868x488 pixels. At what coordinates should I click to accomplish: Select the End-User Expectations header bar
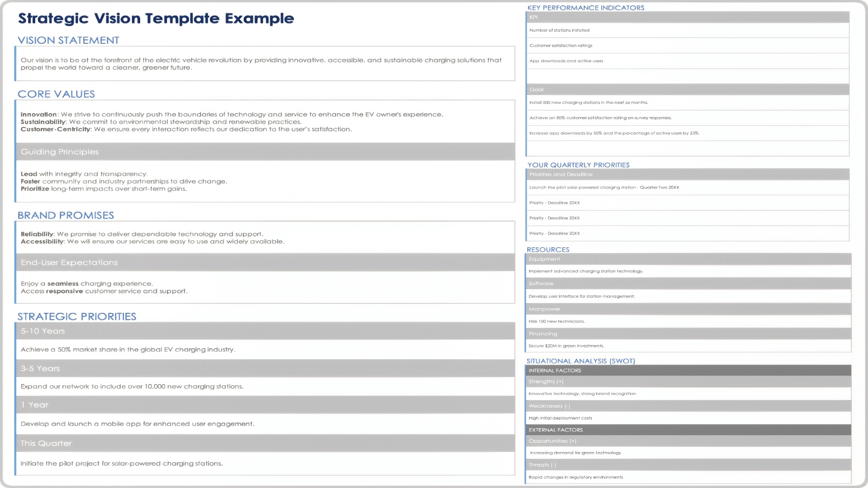(265, 263)
